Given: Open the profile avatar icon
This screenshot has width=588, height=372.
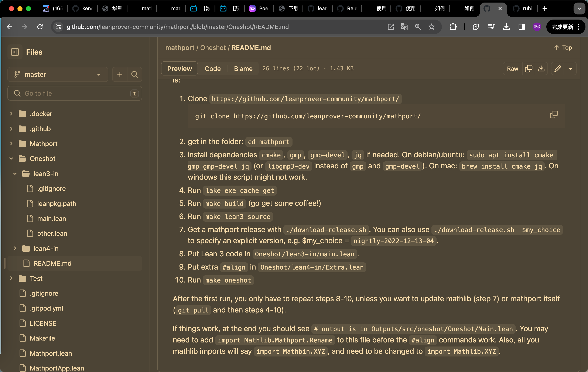Looking at the screenshot, I should [x=537, y=27].
